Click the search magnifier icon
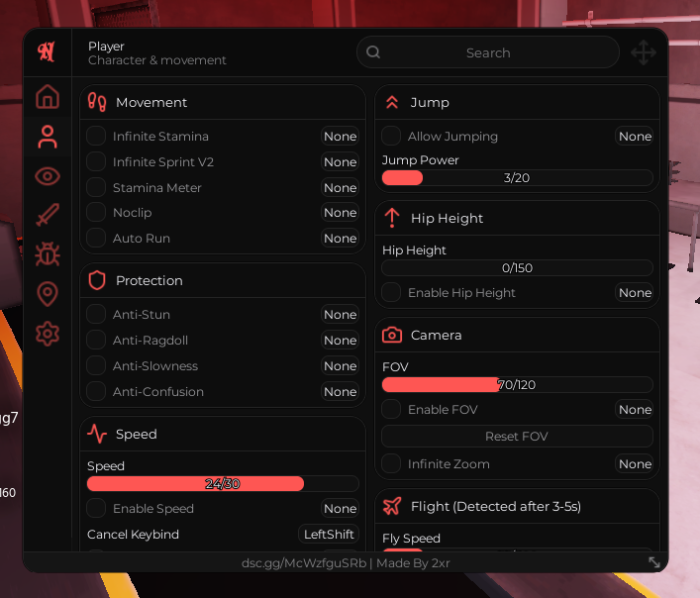This screenshot has height=598, width=700. pyautogui.click(x=373, y=52)
